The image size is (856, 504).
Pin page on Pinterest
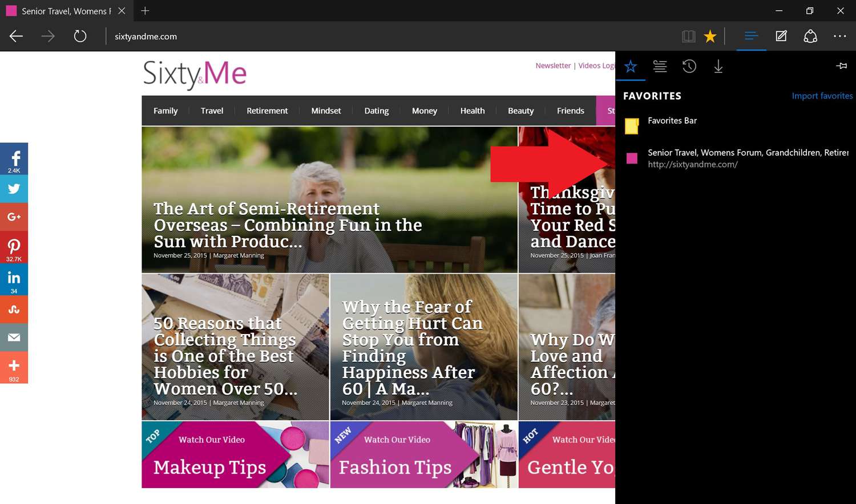tap(14, 247)
